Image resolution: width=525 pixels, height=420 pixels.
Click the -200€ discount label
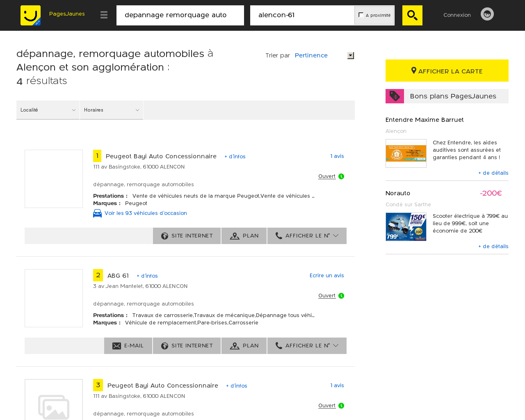tap(491, 193)
